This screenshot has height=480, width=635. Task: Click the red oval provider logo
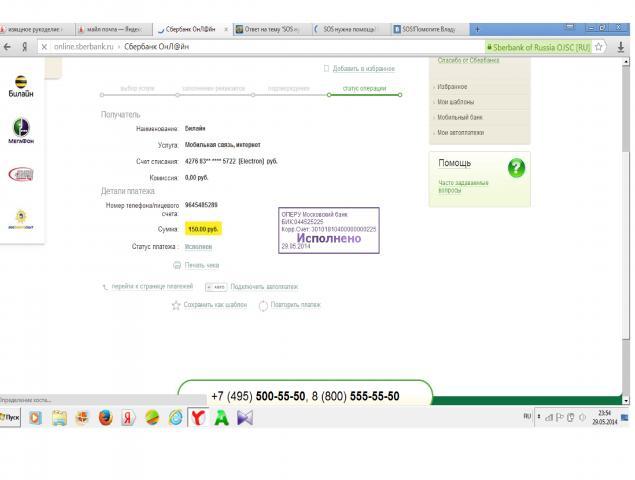pos(21,174)
